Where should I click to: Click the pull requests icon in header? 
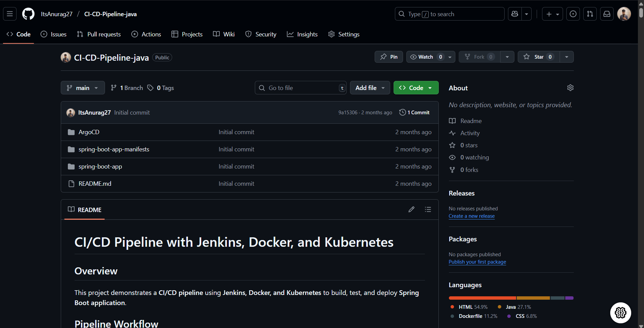click(590, 14)
